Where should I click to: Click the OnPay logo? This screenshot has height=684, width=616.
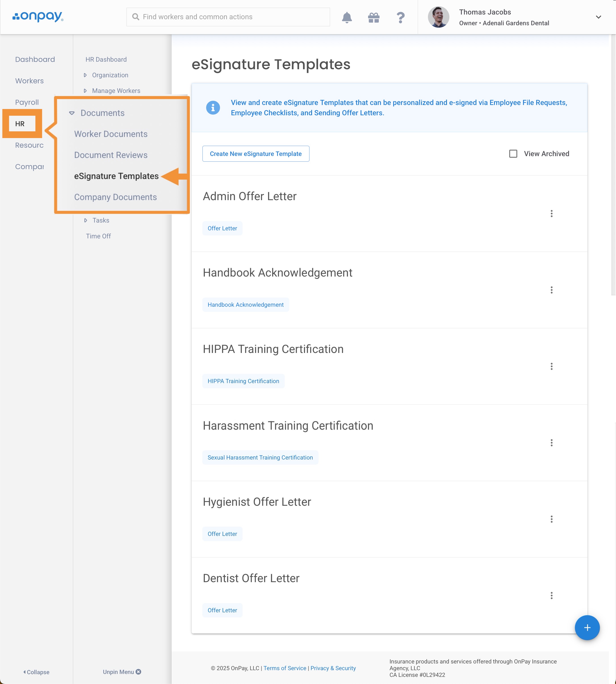click(x=38, y=17)
